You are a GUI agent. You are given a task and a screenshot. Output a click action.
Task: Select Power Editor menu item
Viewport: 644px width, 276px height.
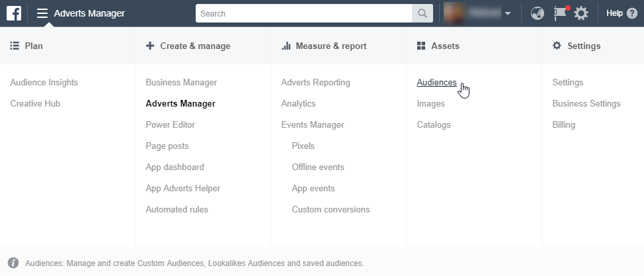point(171,125)
